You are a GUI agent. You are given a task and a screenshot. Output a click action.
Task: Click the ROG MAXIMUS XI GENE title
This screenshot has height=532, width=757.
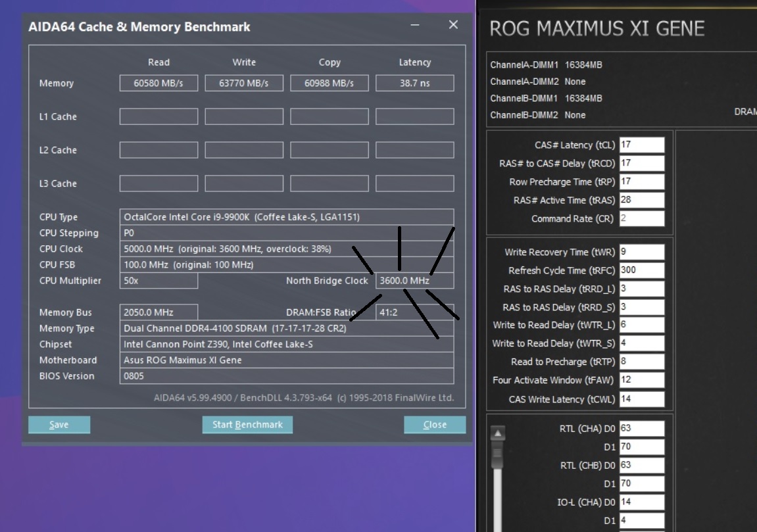(x=597, y=28)
